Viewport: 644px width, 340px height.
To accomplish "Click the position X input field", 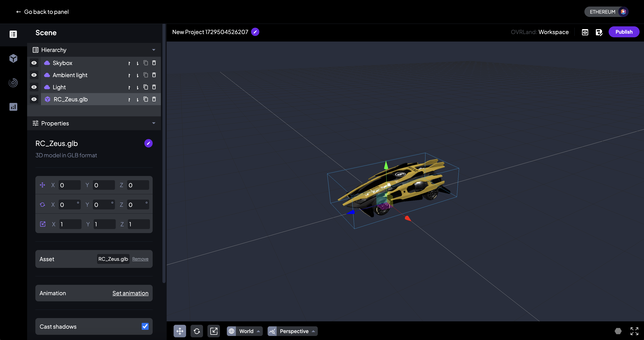I will pos(69,185).
